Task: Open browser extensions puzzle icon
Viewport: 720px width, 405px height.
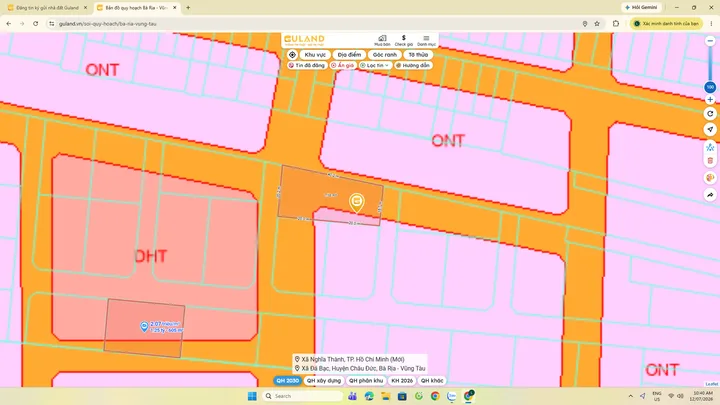Action: point(616,23)
